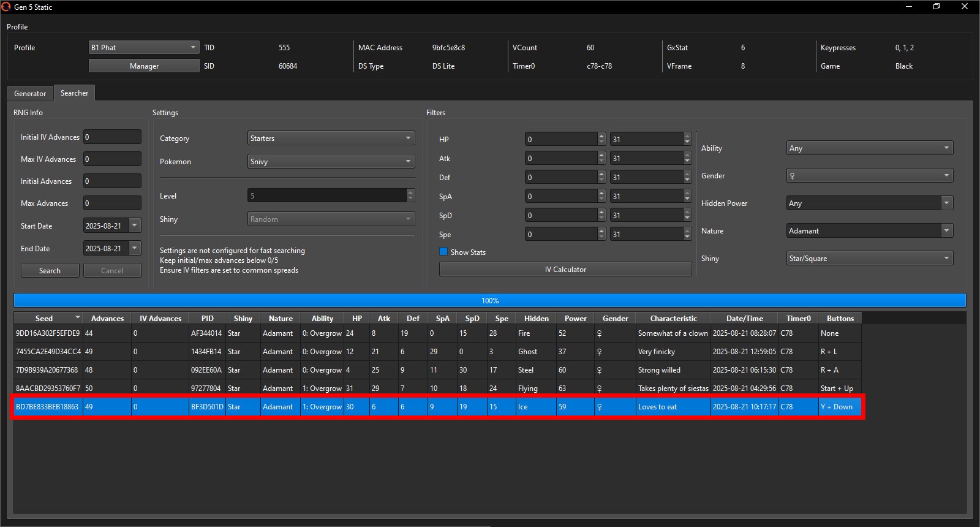
Task: Click the Initial IV Advances field
Action: point(112,137)
